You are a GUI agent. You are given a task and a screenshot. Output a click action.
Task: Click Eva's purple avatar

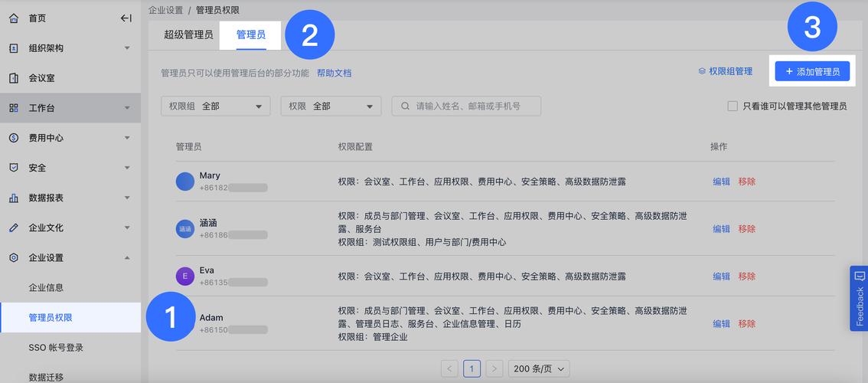tap(185, 276)
